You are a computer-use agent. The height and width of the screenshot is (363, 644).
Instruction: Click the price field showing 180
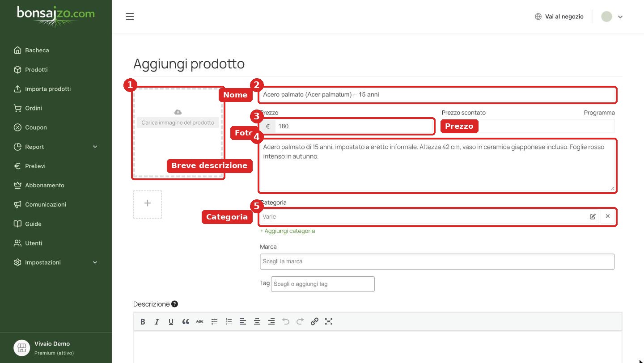click(355, 126)
